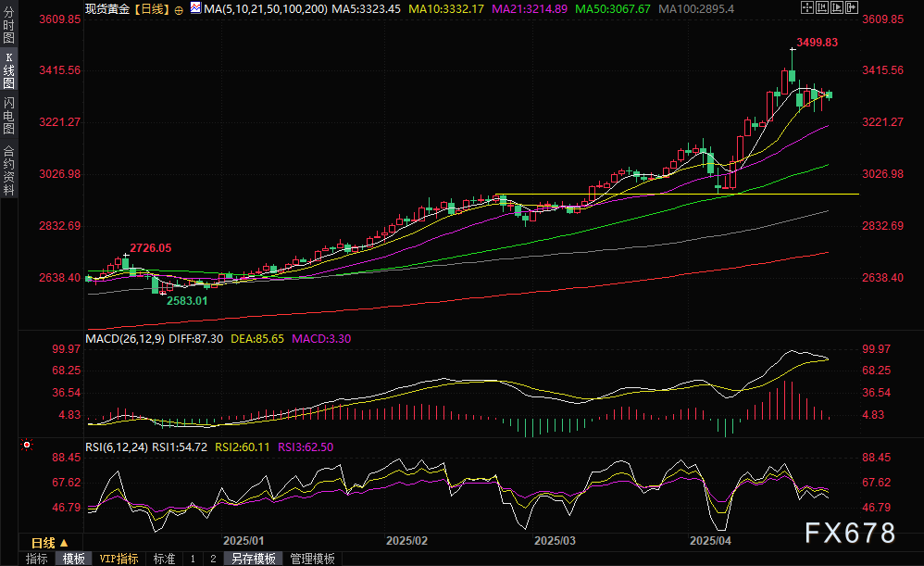Select template number 2
This screenshot has width=924, height=566.
point(212,559)
